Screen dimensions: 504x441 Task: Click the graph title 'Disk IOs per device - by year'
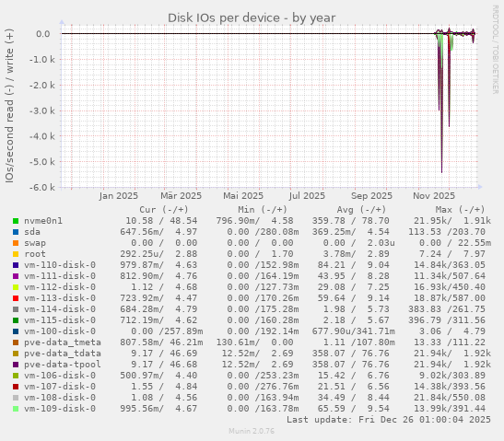click(252, 17)
